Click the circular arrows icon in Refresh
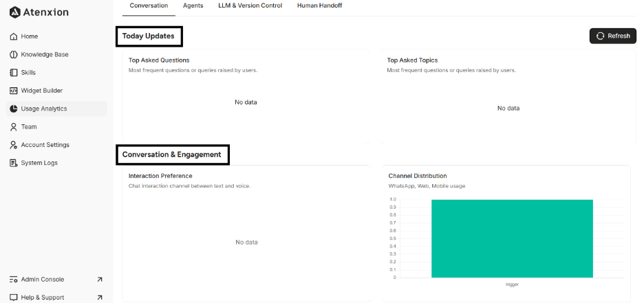The width and height of the screenshot is (644, 303). pyautogui.click(x=600, y=36)
